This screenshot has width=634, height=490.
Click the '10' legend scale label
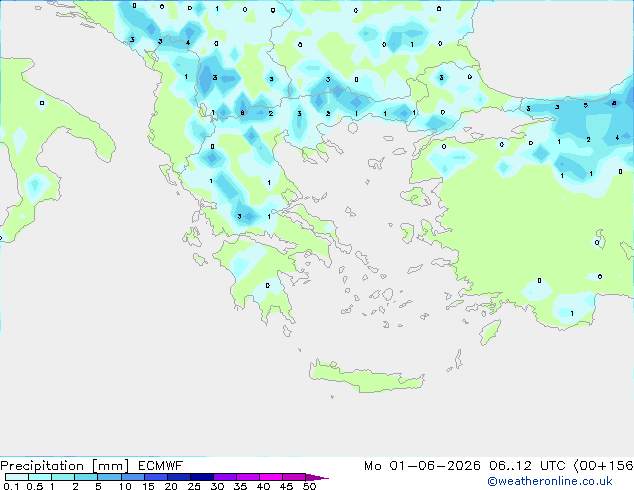[125, 486]
